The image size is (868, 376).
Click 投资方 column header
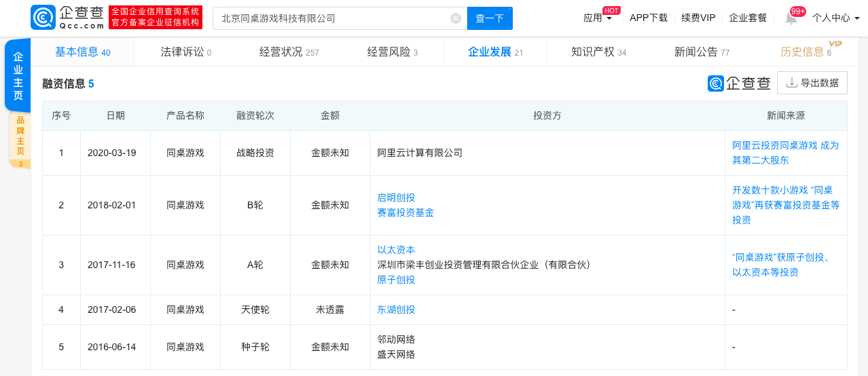pyautogui.click(x=547, y=116)
